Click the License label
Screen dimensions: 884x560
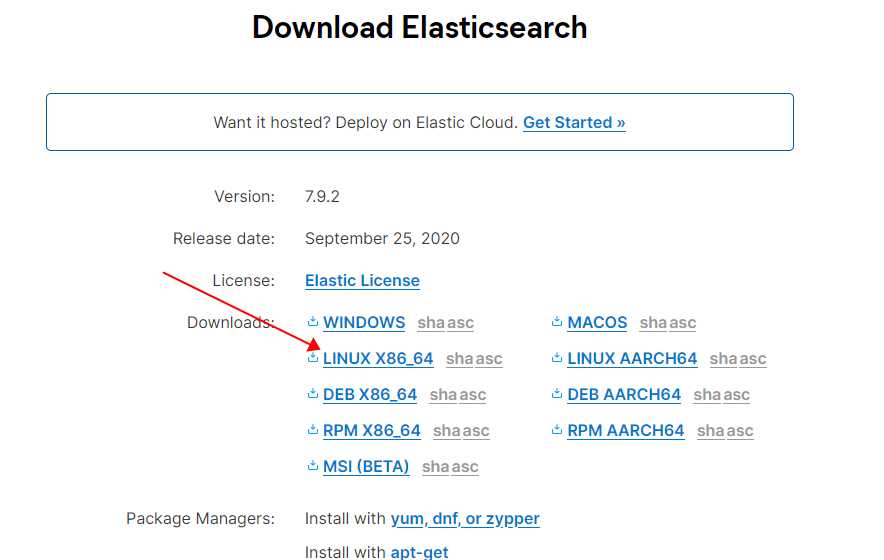pyautogui.click(x=244, y=280)
